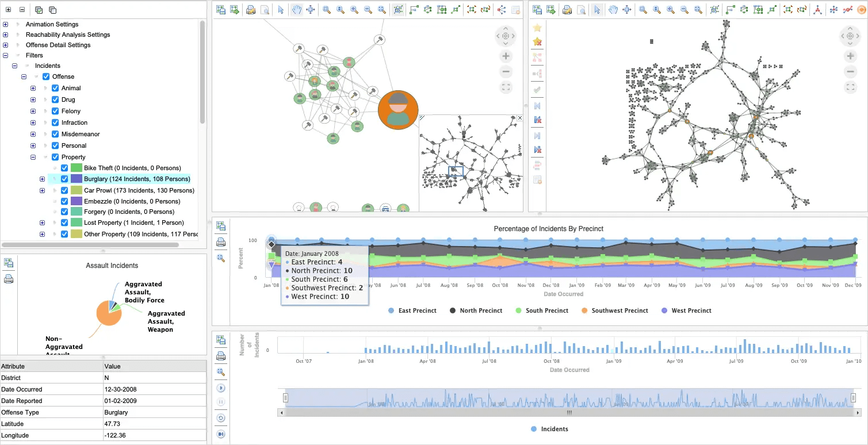Toggle Southwest Precinct in the chart legend

614,310
